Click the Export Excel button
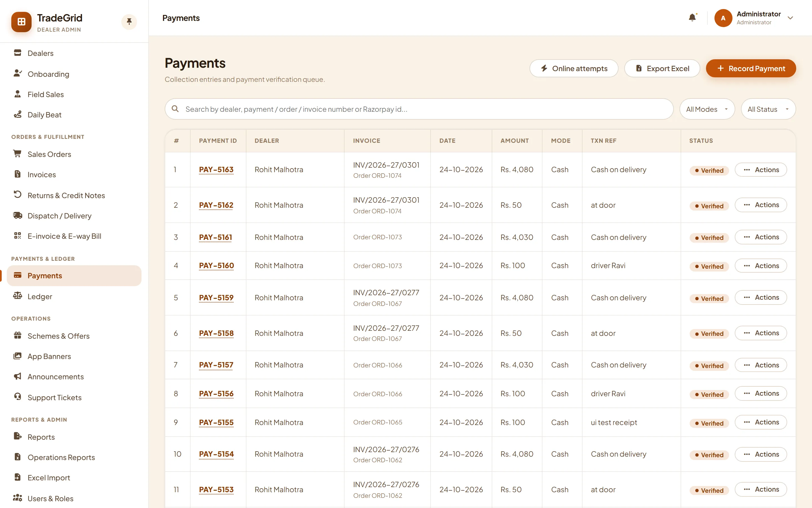812x508 pixels. 662,69
